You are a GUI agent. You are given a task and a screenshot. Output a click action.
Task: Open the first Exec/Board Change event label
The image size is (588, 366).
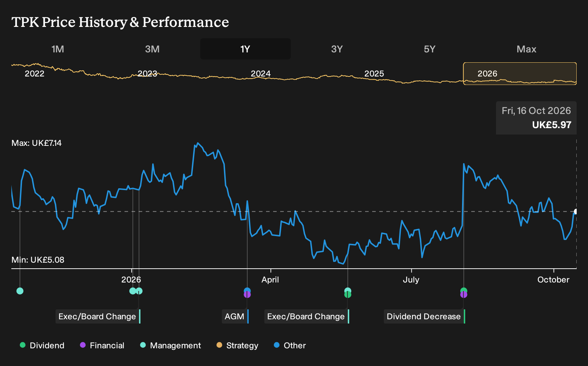pos(98,316)
